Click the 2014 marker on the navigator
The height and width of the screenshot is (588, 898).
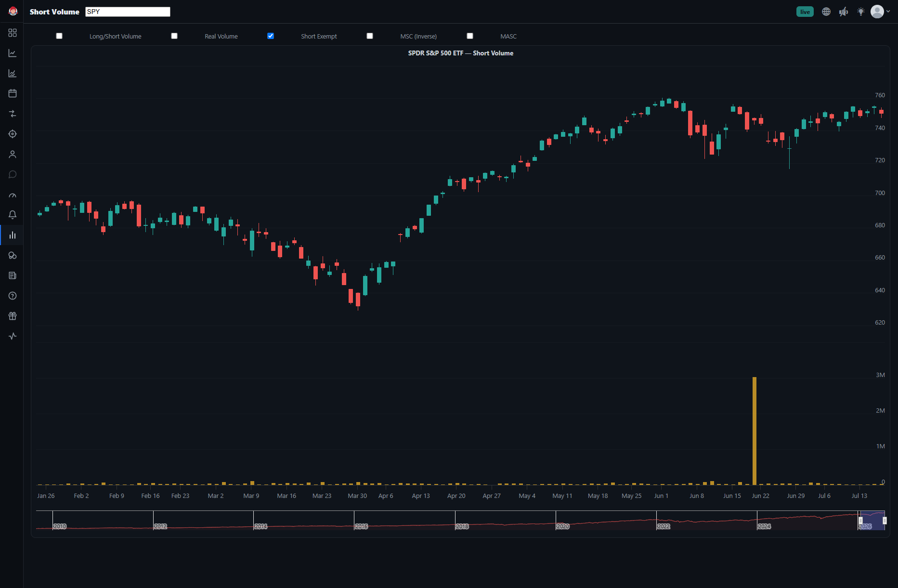point(260,526)
